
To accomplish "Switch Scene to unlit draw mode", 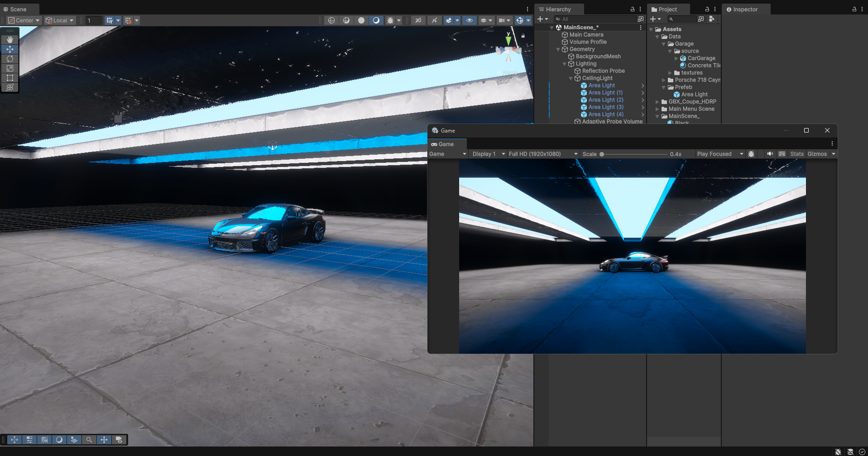I will coord(361,20).
